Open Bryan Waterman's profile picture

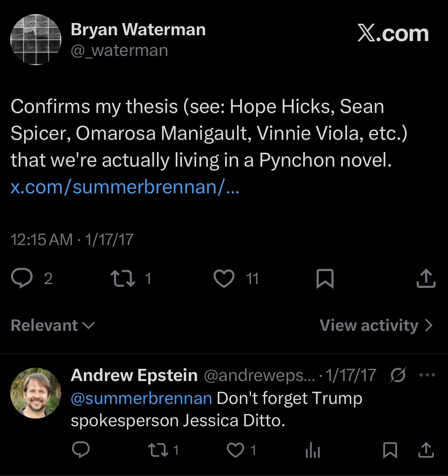pos(36,39)
